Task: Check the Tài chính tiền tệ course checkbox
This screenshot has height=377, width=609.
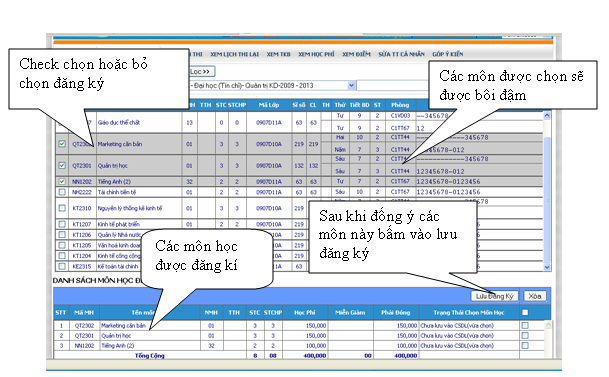Action: click(62, 192)
